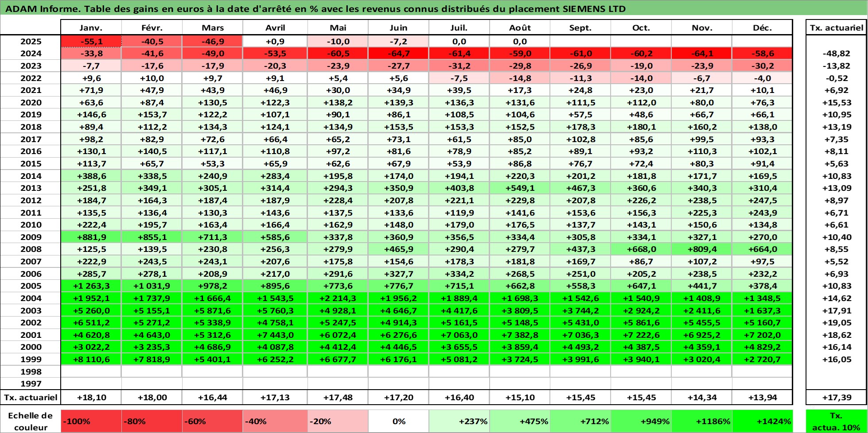Select cell +4 829,2 in the 2000 row

(x=762, y=347)
